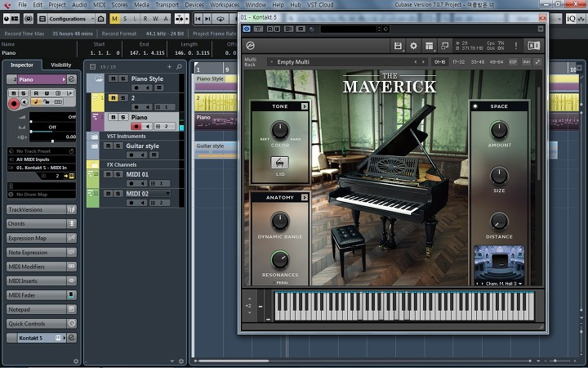Click the RESONANCES knob in Anatomy

[x=280, y=259]
